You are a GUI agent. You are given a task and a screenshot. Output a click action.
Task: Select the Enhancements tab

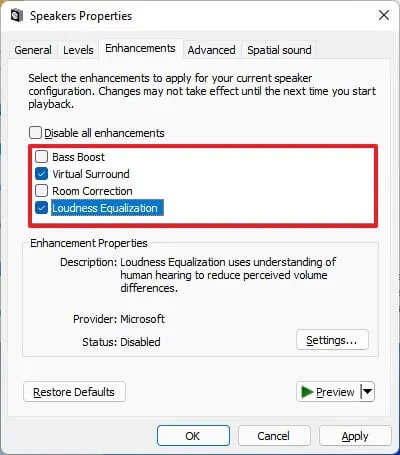[x=140, y=48]
